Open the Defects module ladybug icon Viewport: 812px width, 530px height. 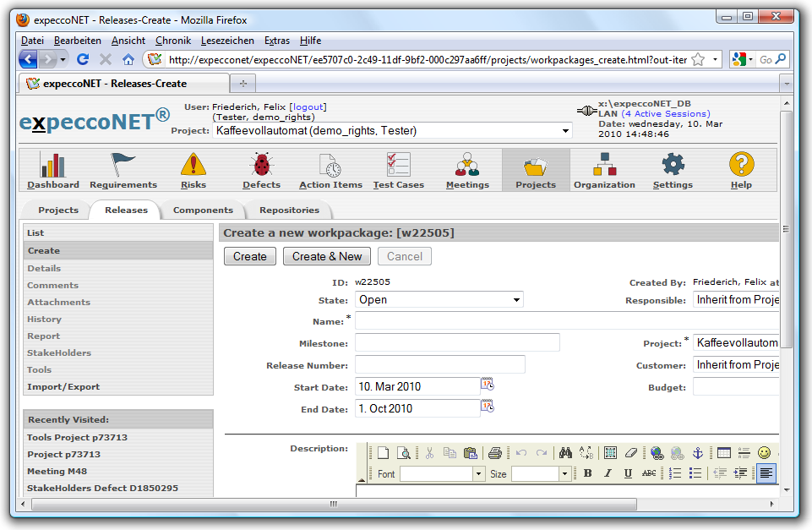tap(261, 165)
